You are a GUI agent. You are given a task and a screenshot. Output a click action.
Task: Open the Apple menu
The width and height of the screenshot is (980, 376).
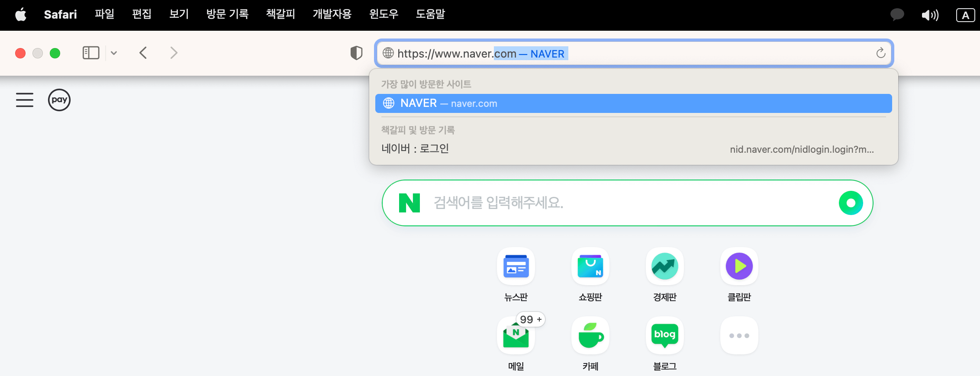point(21,15)
